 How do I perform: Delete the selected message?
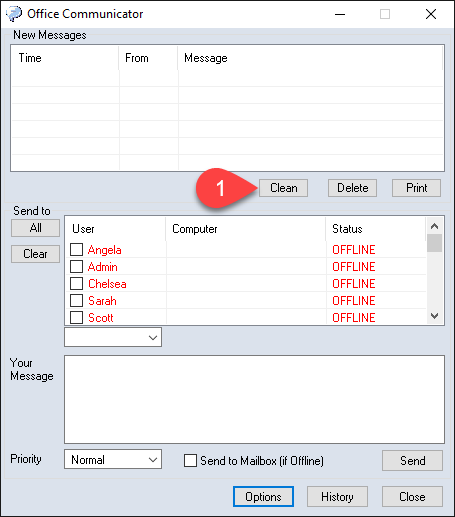pyautogui.click(x=352, y=188)
